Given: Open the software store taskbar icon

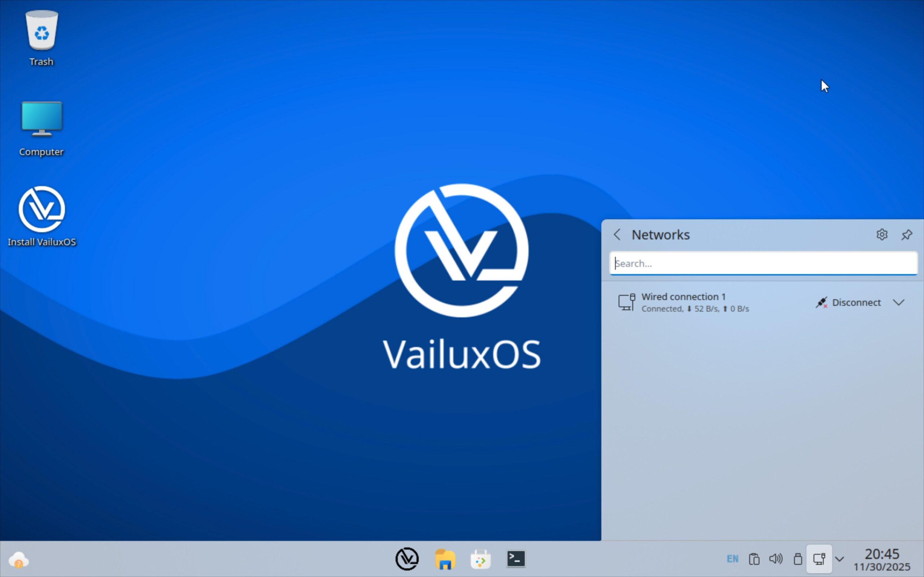Looking at the screenshot, I should tap(480, 559).
